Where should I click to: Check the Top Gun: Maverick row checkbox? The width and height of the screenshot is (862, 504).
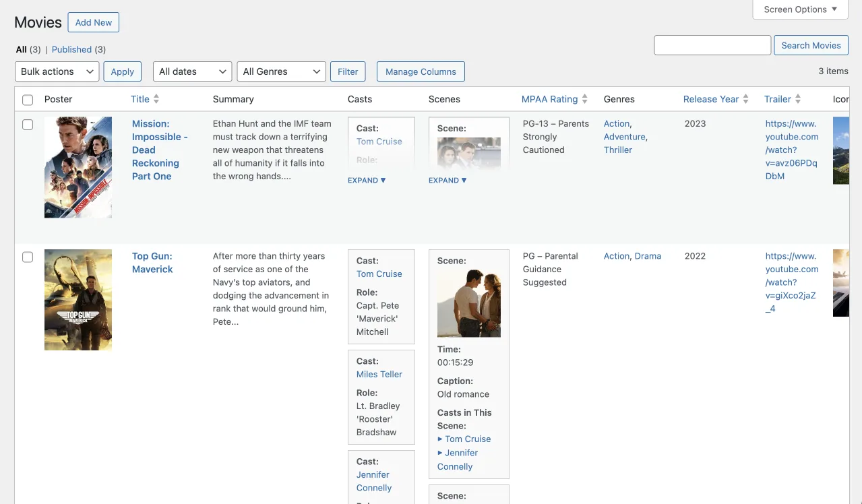[28, 257]
